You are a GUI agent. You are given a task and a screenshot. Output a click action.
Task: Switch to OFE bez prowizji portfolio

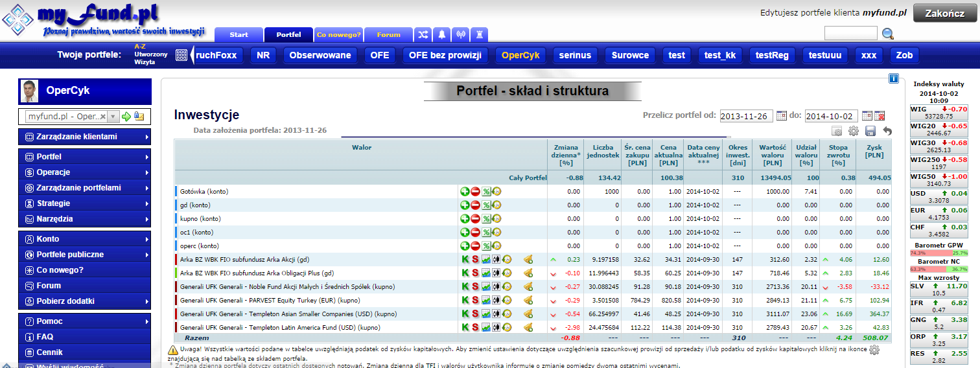(x=445, y=55)
